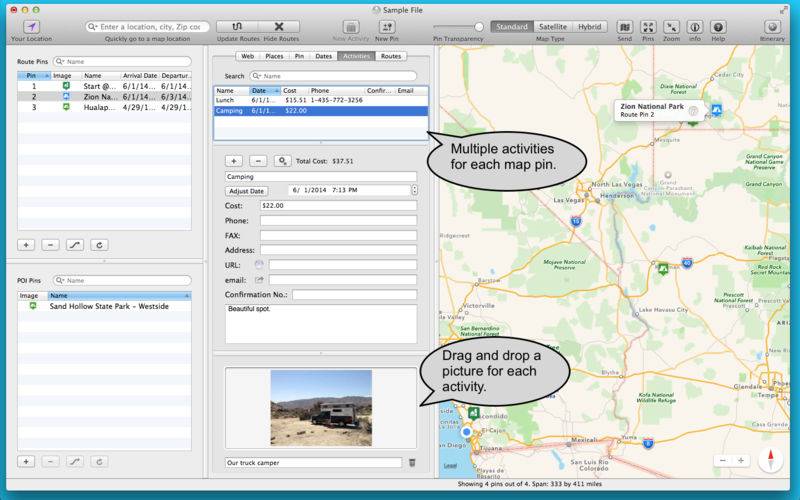Switch map type to Satellite
Viewport: 800px width, 500px height.
(554, 26)
